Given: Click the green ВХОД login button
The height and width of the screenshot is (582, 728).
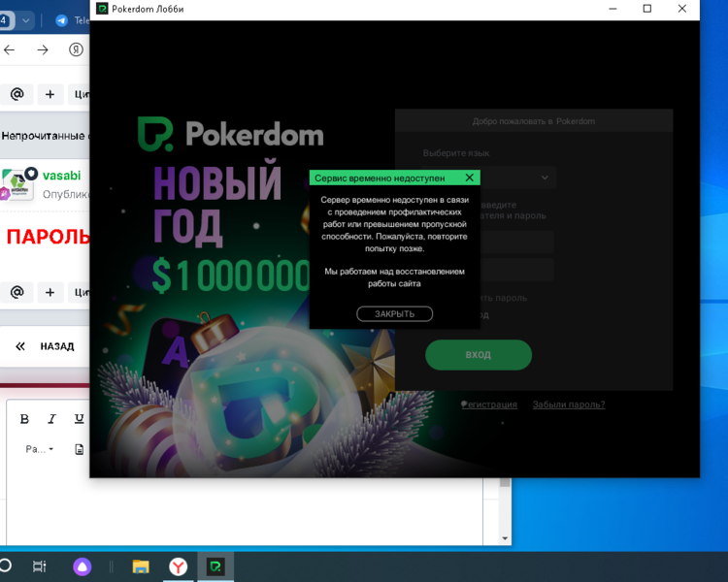Looking at the screenshot, I should [478, 355].
